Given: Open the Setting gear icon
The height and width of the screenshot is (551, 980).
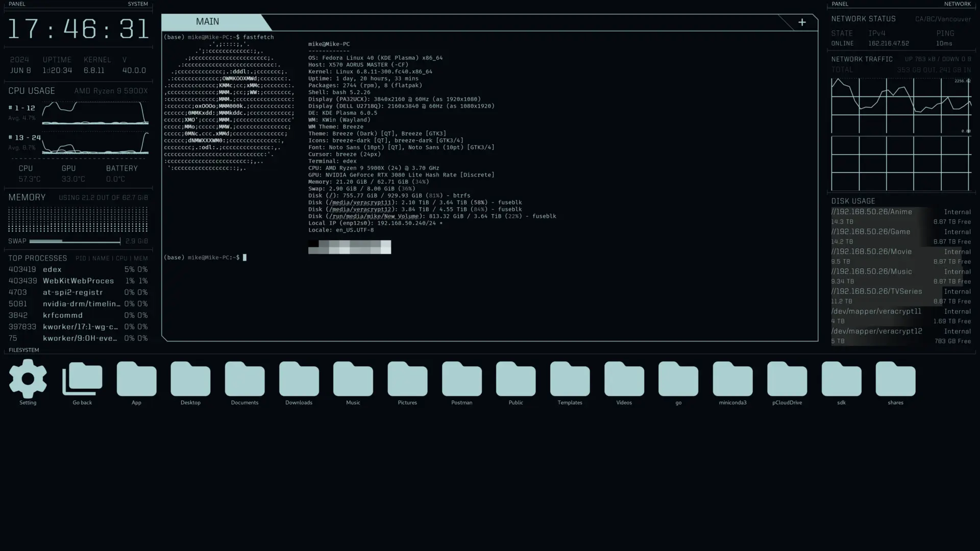Looking at the screenshot, I should (28, 379).
